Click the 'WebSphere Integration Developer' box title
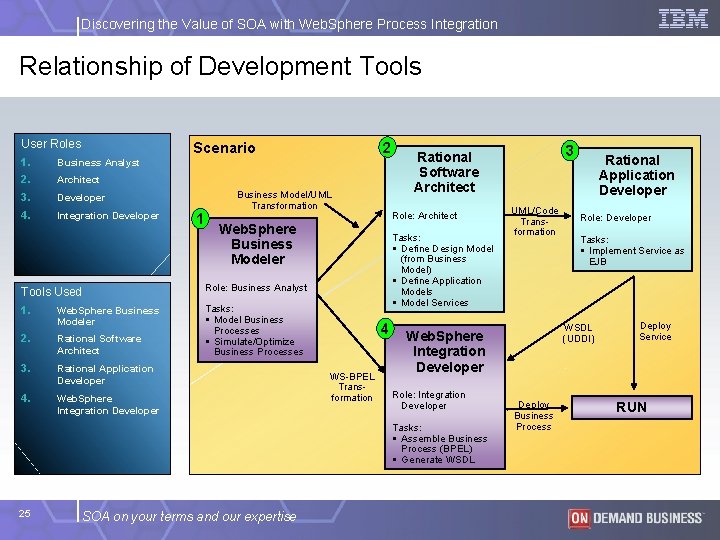720x540 pixels. (x=445, y=351)
